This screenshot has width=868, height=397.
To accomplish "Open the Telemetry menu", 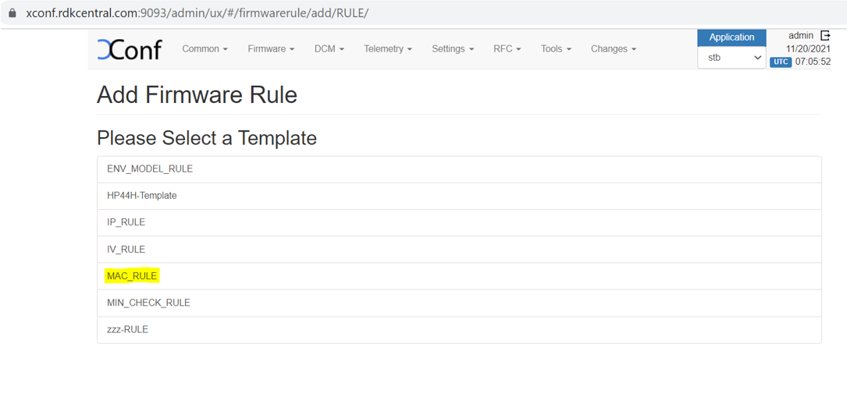I will pos(388,49).
